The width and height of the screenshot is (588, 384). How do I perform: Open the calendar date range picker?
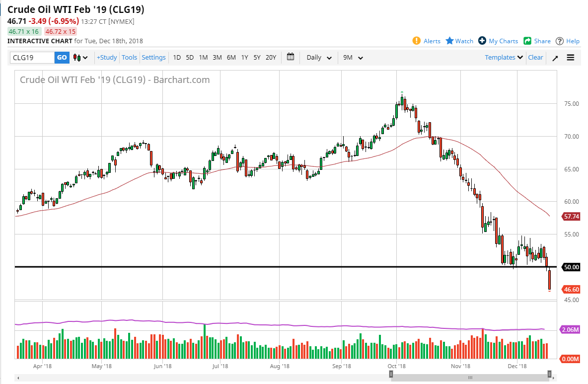pos(291,57)
